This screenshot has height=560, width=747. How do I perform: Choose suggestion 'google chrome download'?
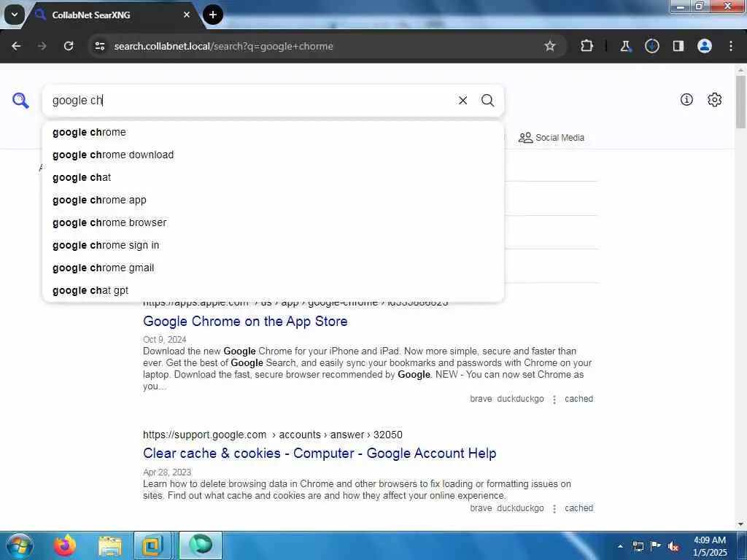pos(274,155)
